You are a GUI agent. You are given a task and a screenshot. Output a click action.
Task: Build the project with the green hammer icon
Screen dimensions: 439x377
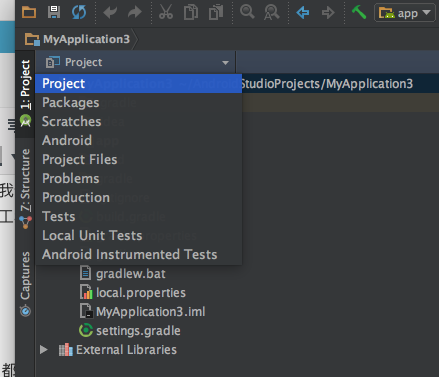(359, 12)
